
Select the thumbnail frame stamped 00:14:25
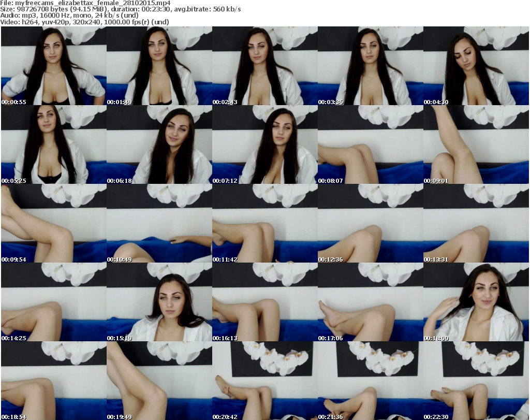point(54,301)
